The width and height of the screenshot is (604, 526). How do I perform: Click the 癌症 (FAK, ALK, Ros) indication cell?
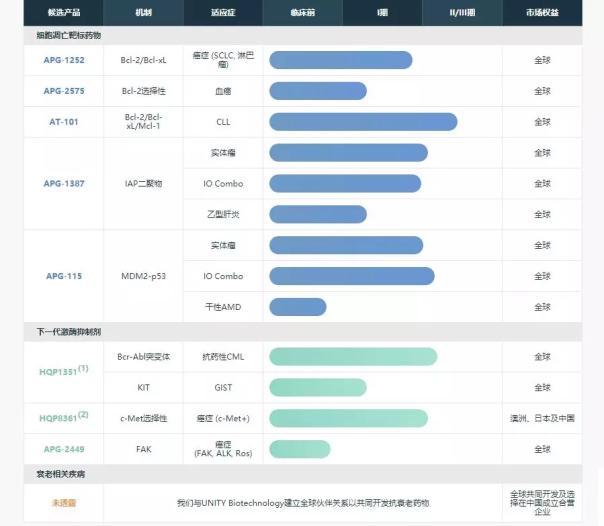click(223, 449)
